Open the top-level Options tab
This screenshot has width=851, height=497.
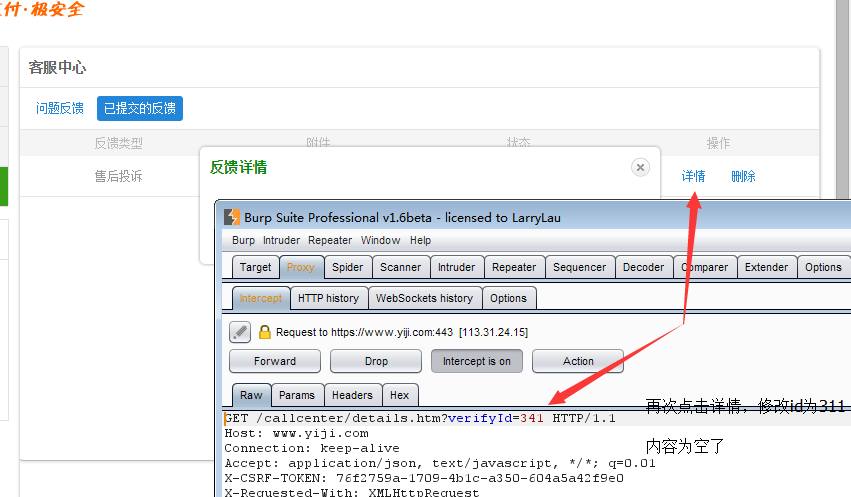[823, 267]
